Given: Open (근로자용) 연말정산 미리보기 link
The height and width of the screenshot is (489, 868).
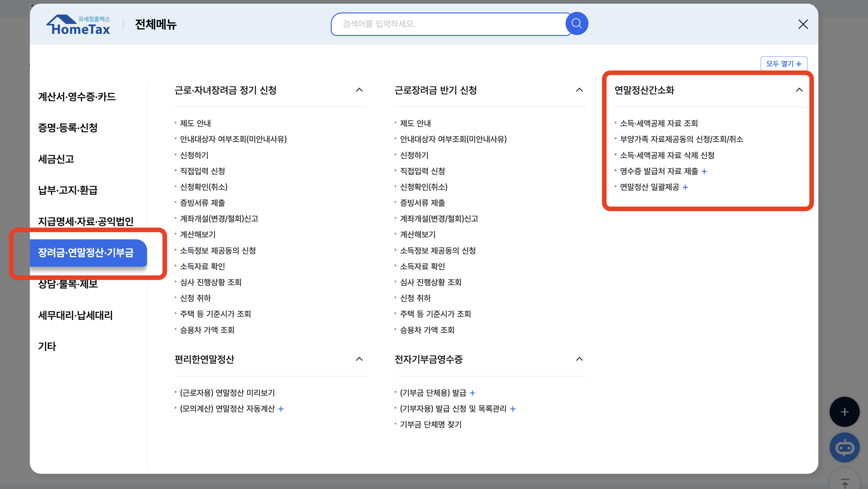Looking at the screenshot, I should [227, 393].
